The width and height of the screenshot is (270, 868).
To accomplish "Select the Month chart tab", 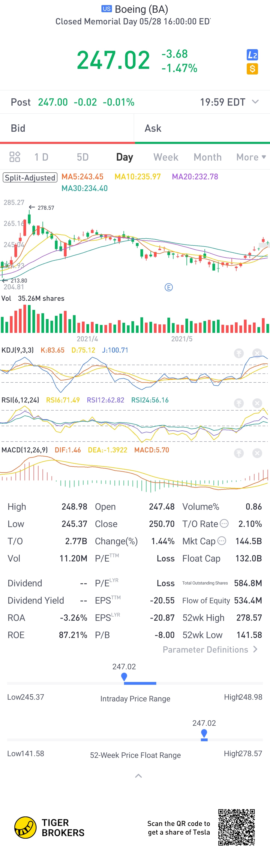I will [x=207, y=157].
